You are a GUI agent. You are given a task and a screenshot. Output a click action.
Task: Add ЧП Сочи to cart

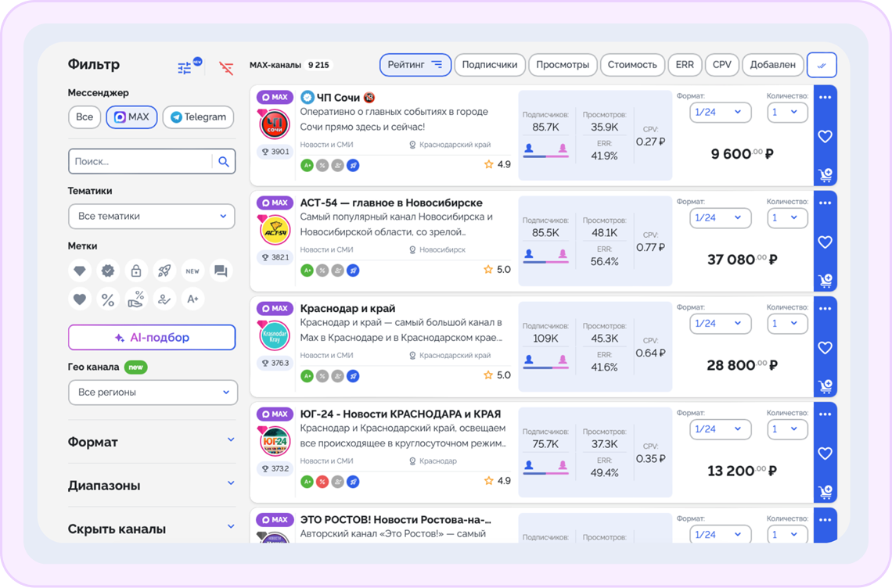(x=825, y=174)
